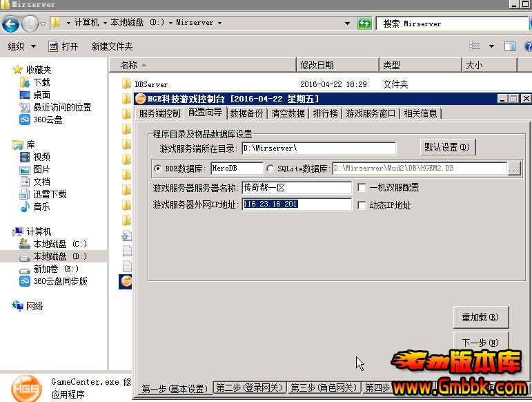Switch to the 数据备份 tab

pos(246,113)
